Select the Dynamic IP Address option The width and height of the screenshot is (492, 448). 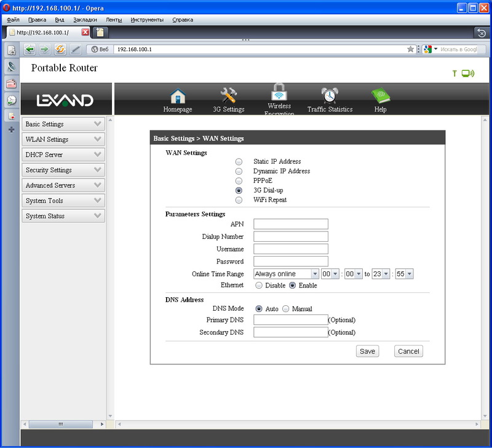tap(239, 172)
